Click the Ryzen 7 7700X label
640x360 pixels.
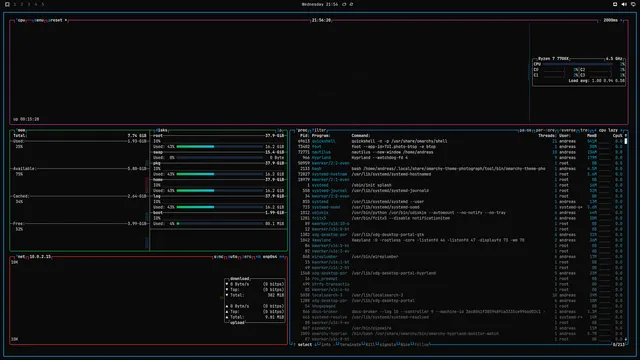point(553,59)
